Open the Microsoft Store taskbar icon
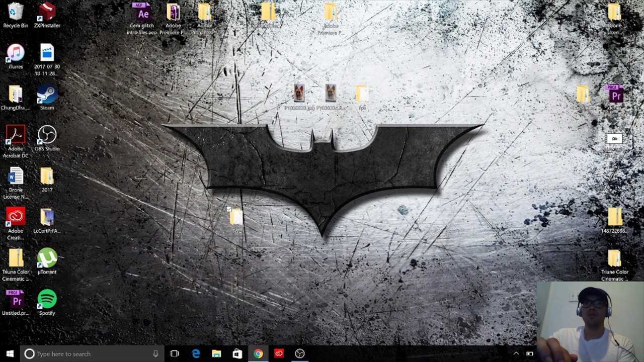The height and width of the screenshot is (362, 644). [x=237, y=354]
